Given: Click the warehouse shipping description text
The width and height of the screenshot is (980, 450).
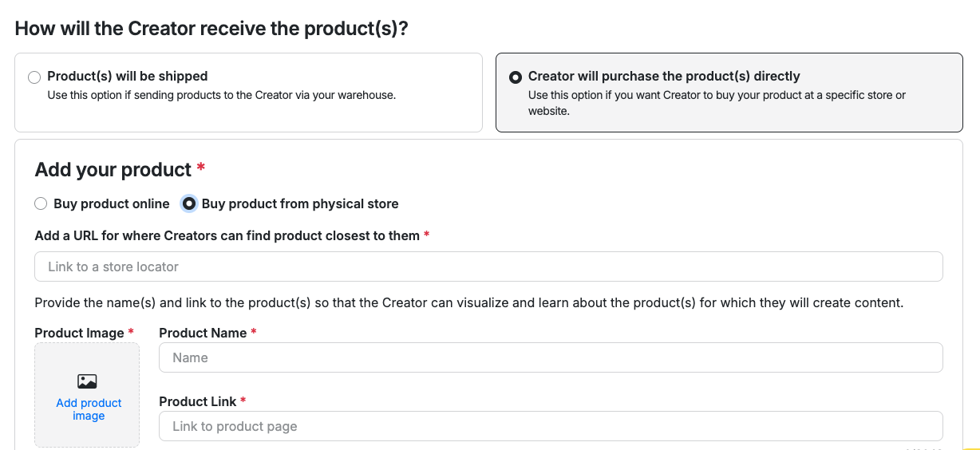Looking at the screenshot, I should tap(222, 95).
